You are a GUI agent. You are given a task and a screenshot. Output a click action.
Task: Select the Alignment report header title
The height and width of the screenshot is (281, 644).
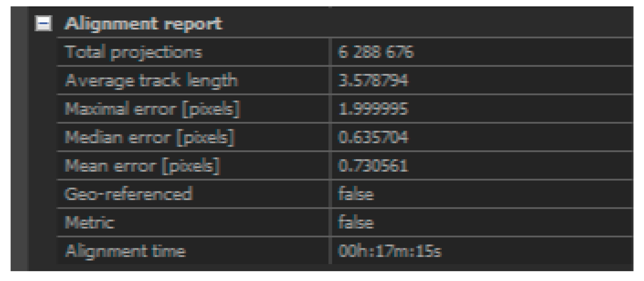(x=144, y=24)
